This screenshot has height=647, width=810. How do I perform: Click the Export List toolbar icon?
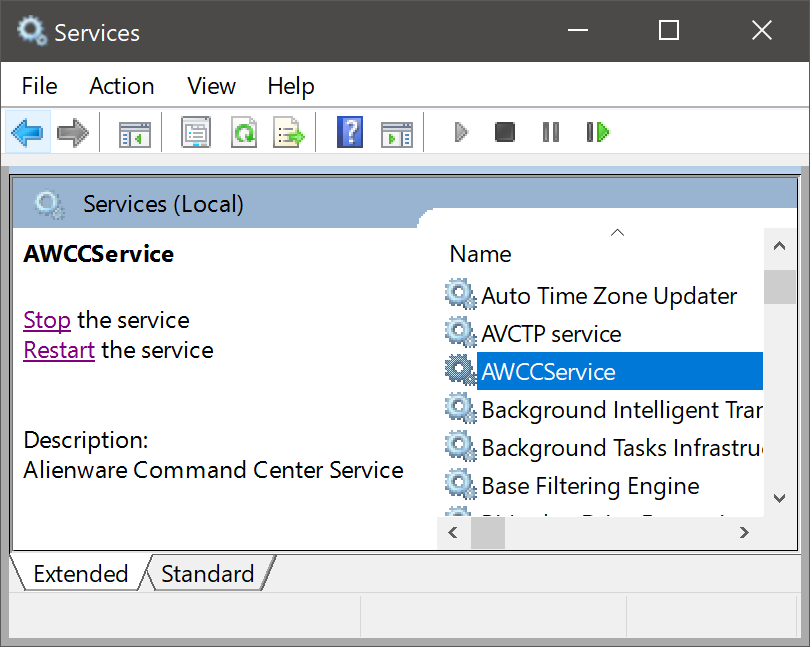[x=289, y=132]
